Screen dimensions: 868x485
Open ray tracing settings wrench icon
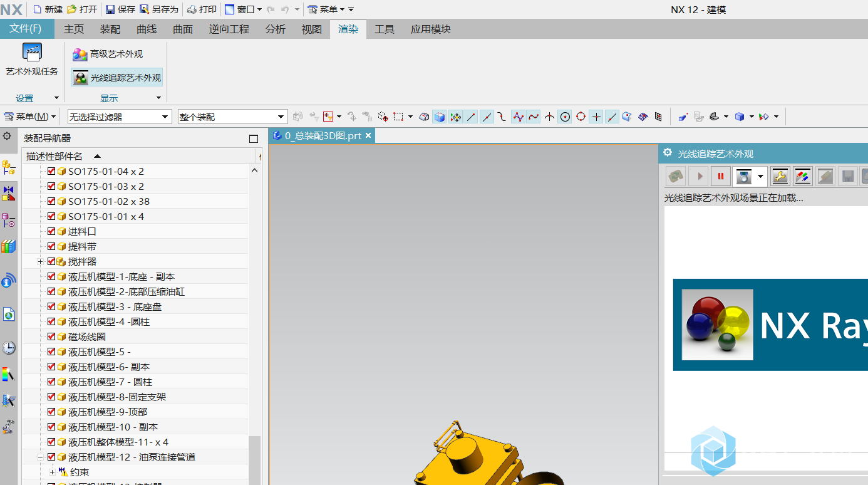coord(780,177)
